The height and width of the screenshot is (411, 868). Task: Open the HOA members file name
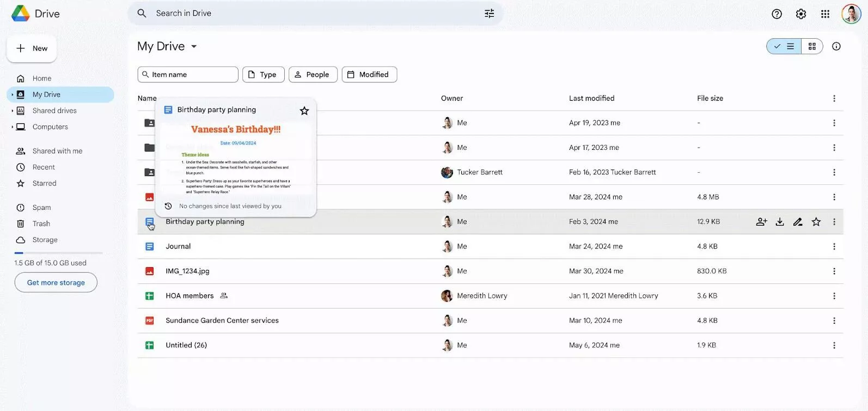pyautogui.click(x=190, y=296)
